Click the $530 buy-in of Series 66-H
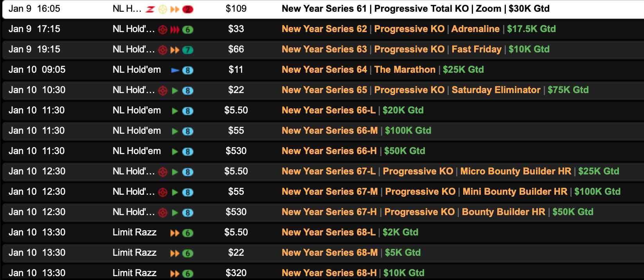This screenshot has width=644, height=280. tap(236, 151)
